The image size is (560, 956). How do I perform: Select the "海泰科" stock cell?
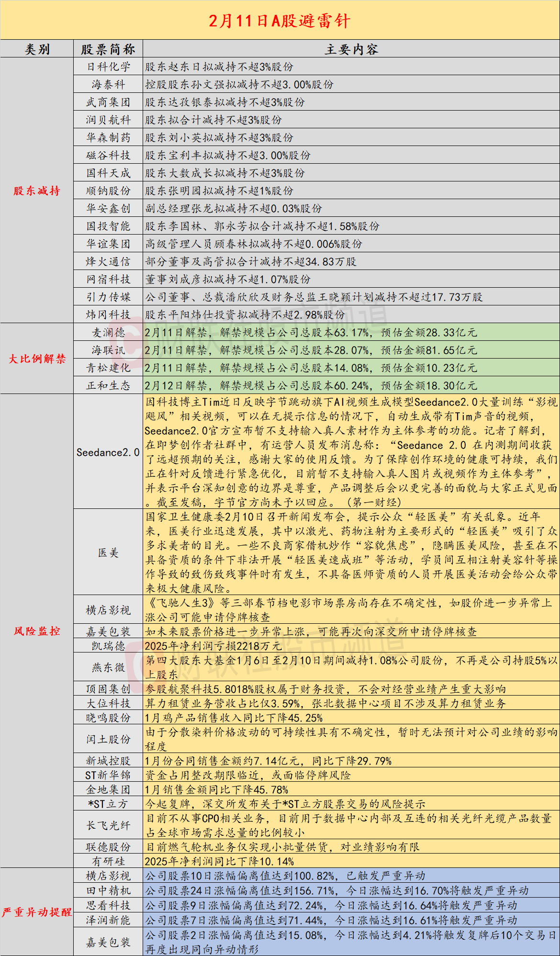click(108, 85)
